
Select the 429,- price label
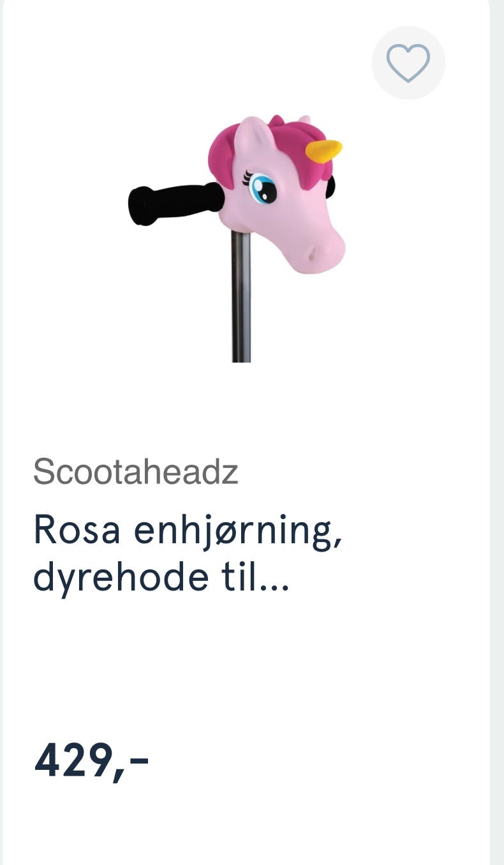click(91, 762)
